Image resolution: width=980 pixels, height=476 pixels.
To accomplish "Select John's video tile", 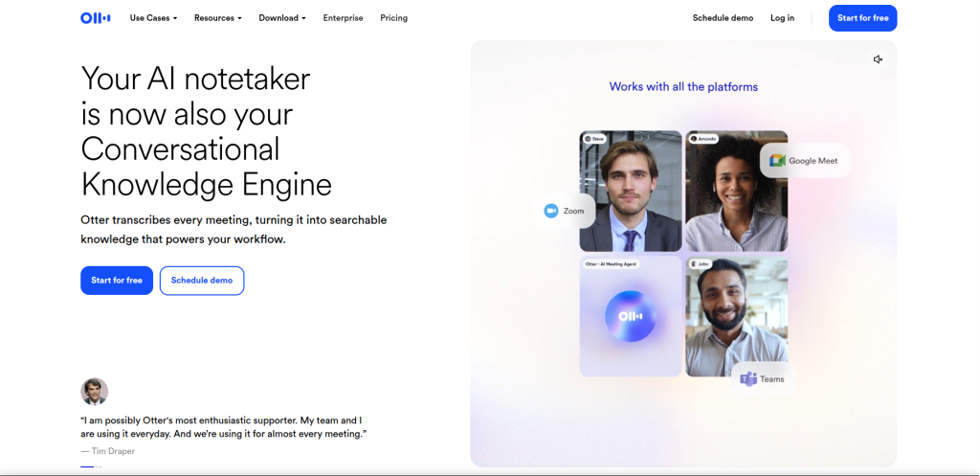I will pyautogui.click(x=736, y=316).
